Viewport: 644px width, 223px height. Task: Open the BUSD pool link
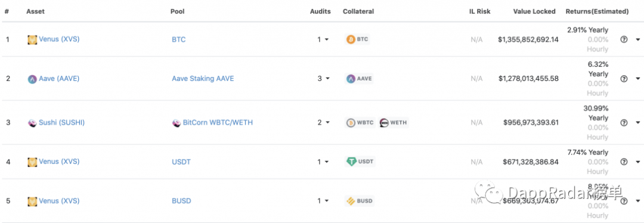(181, 201)
